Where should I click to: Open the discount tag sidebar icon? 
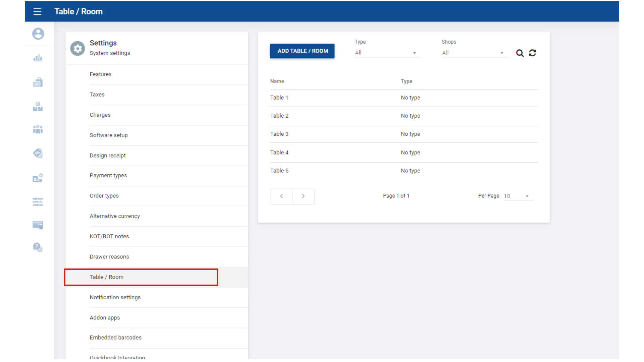tap(38, 153)
